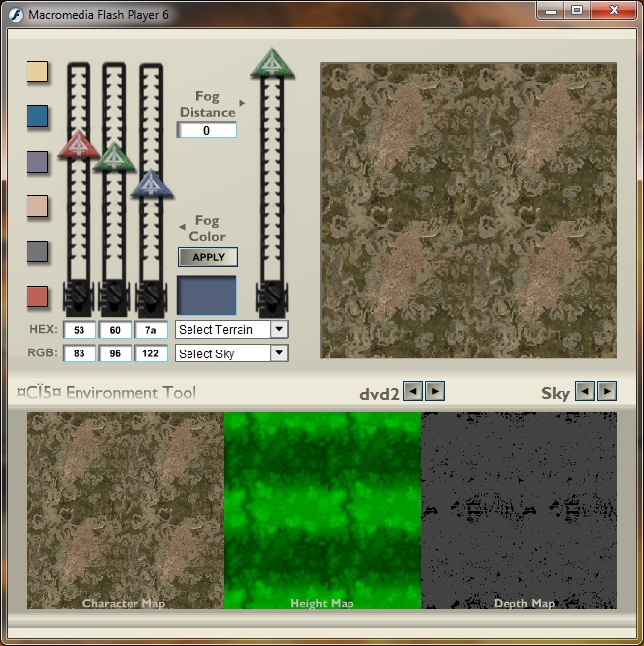Pick the red color swatch
The width and height of the screenshot is (644, 646).
tap(37, 296)
